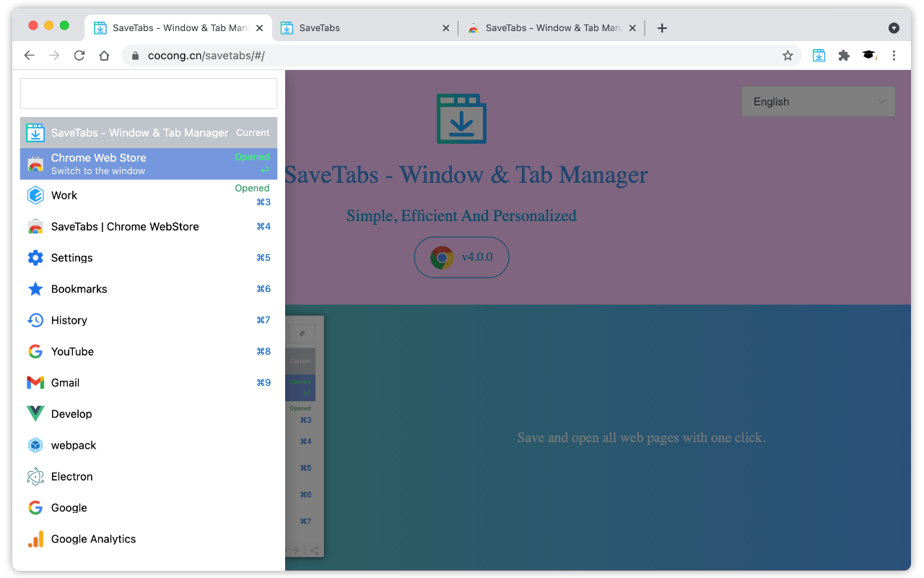Click the graduation cap extension icon

pos(869,56)
